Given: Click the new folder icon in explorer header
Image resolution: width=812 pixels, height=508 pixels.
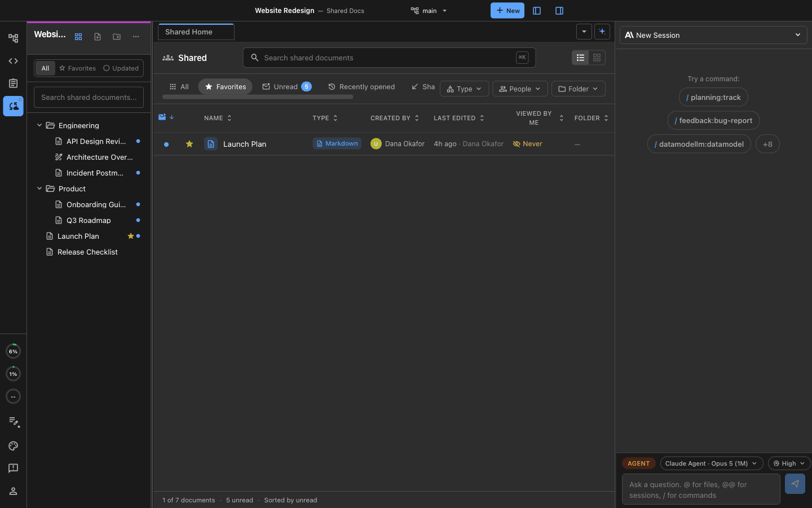Looking at the screenshot, I should (117, 37).
